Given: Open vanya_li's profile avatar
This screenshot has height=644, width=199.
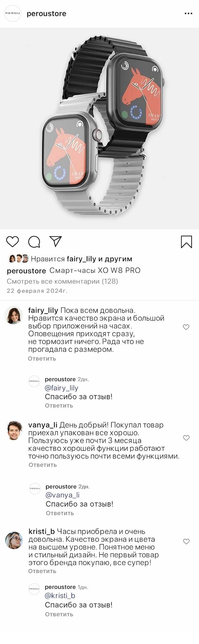Looking at the screenshot, I should [15, 431].
